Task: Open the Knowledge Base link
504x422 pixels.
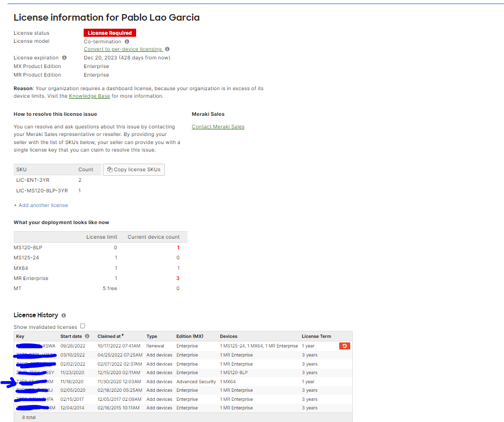Action: coord(89,96)
